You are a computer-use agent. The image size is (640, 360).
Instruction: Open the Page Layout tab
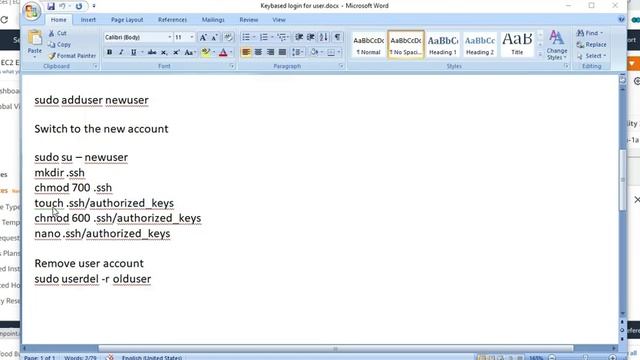click(127, 20)
